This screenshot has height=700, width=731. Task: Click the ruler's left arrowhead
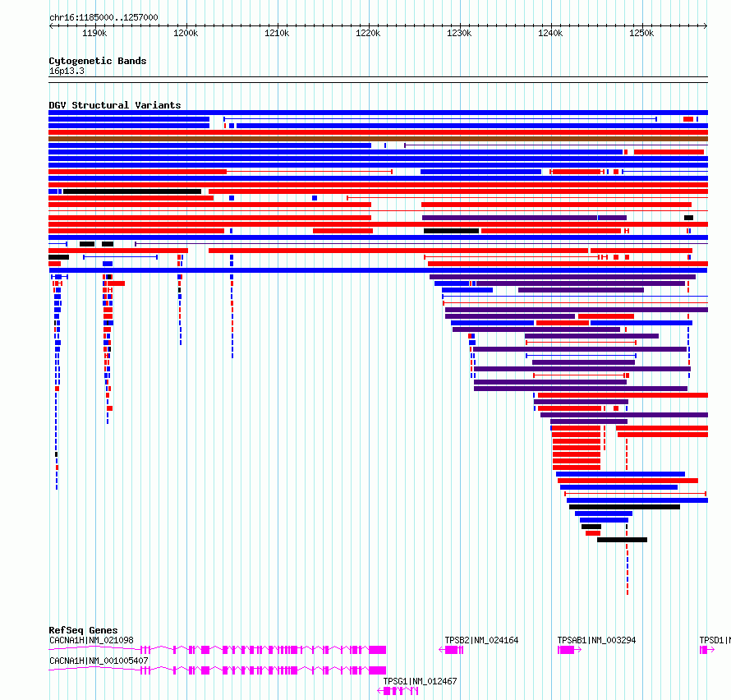click(x=51, y=26)
